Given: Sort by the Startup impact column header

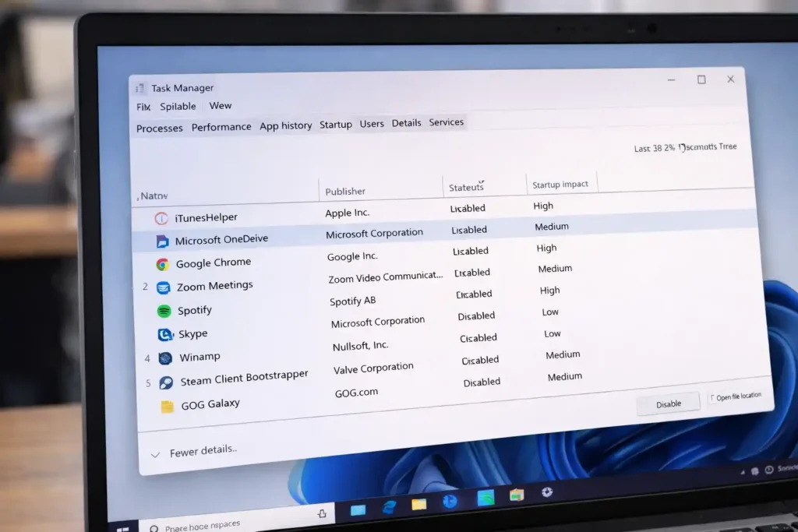Looking at the screenshot, I should coord(560,184).
